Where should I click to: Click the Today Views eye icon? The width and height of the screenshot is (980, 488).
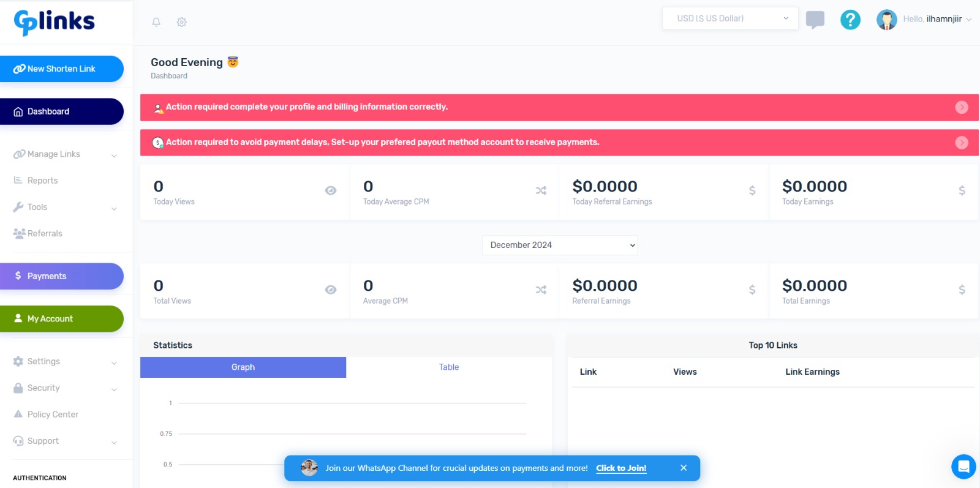[331, 190]
